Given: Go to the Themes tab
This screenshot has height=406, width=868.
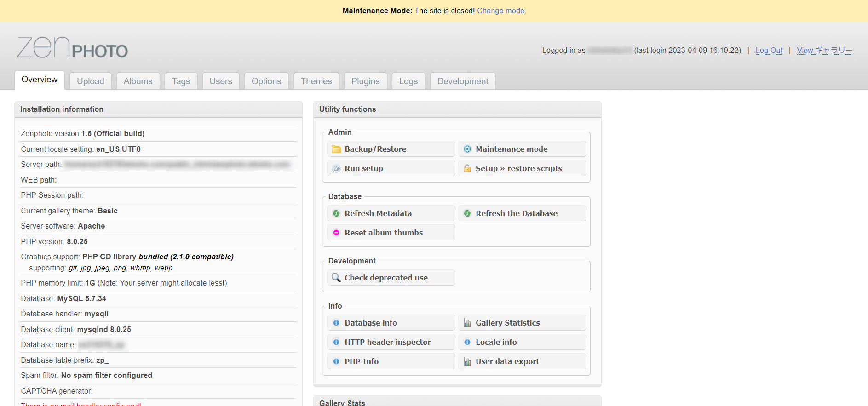Looking at the screenshot, I should [x=316, y=81].
